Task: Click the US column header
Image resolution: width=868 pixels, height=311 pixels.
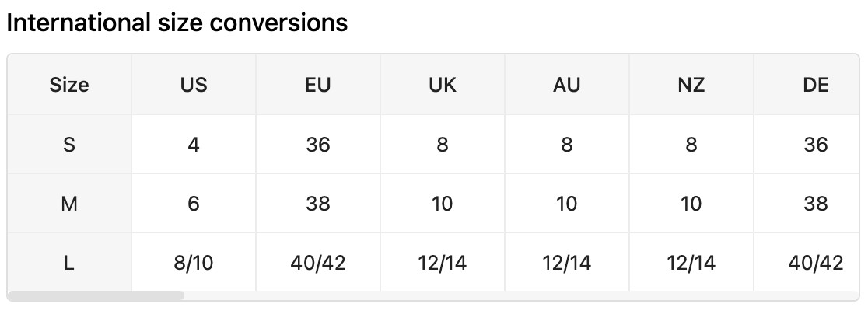Action: [x=194, y=85]
